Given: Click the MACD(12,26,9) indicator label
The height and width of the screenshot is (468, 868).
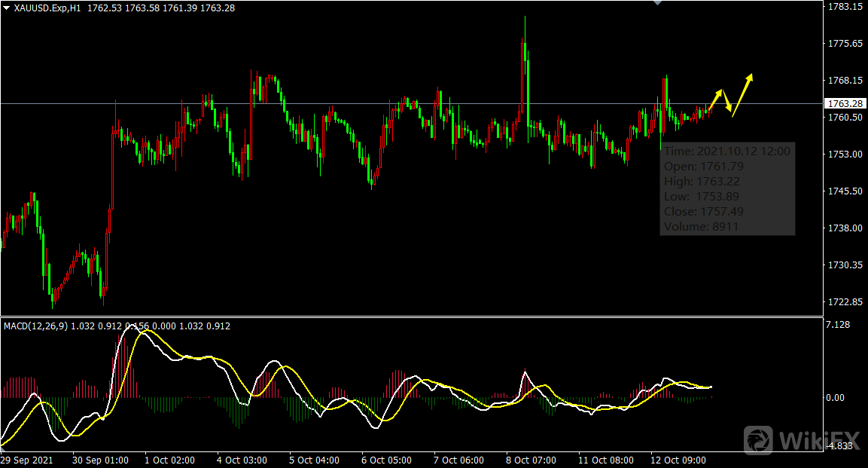Looking at the screenshot, I should tap(35, 326).
